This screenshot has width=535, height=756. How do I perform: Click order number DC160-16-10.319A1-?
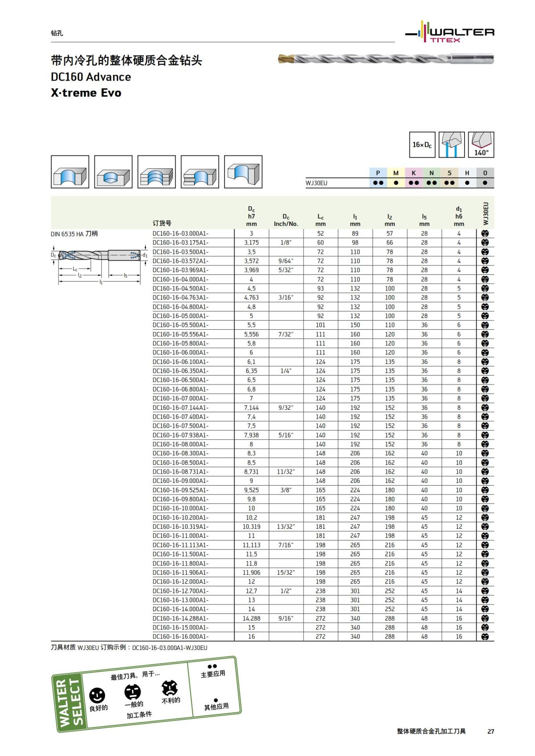tap(181, 527)
